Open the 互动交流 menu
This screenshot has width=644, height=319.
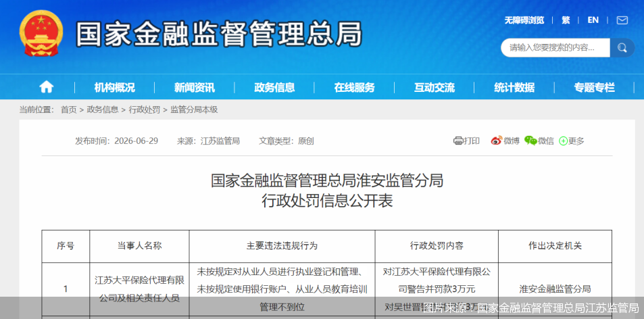pos(434,87)
